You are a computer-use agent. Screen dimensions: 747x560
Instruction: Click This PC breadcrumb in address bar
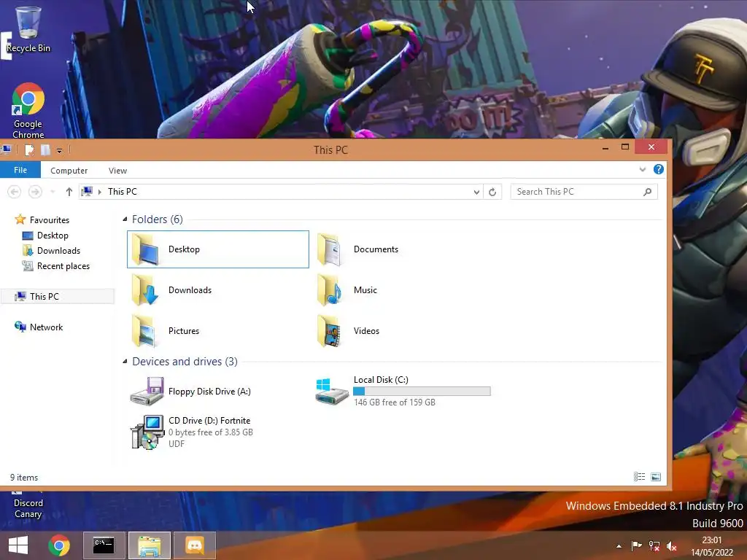[123, 192]
